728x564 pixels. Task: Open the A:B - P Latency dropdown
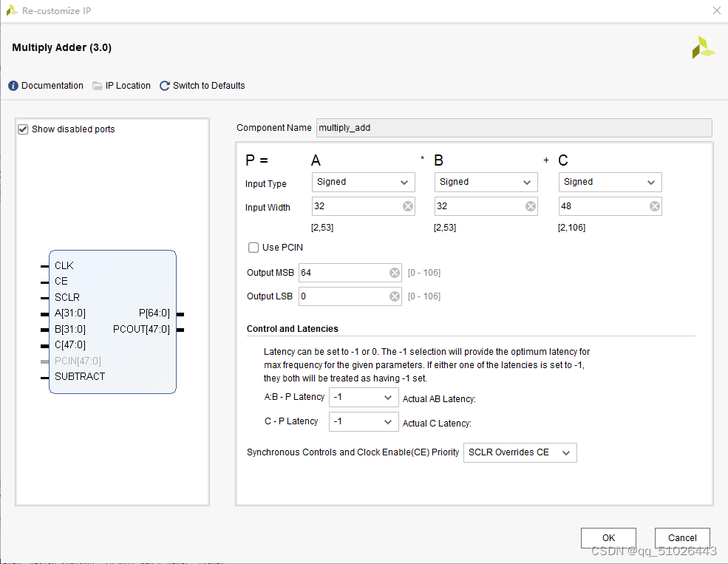click(364, 398)
